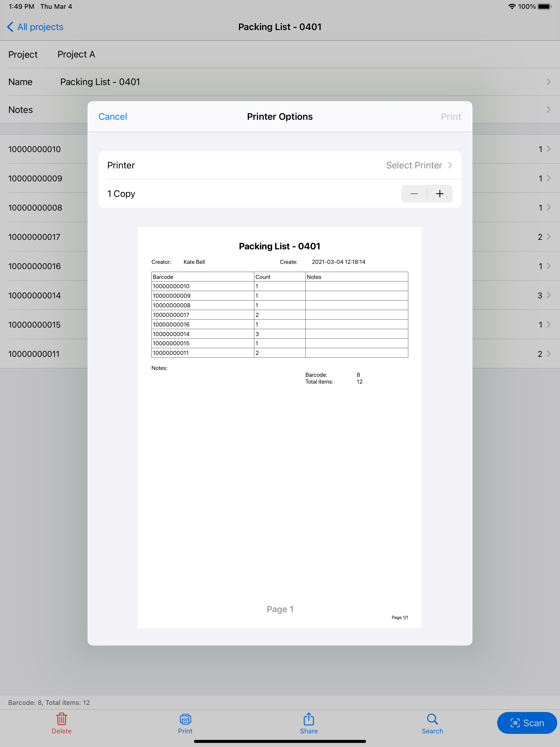Tap the 10000000017 list row chevron
Viewport: 560px width, 747px height.
pyautogui.click(x=549, y=237)
